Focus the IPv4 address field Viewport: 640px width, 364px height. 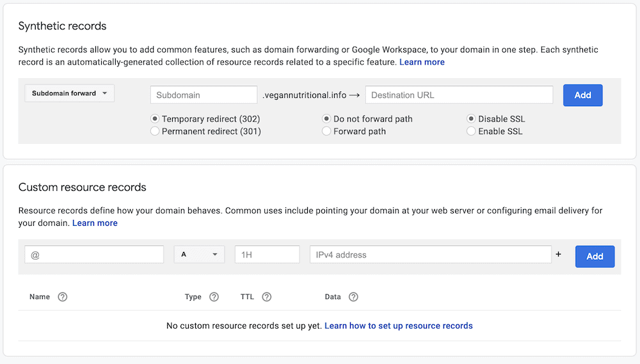pos(431,254)
